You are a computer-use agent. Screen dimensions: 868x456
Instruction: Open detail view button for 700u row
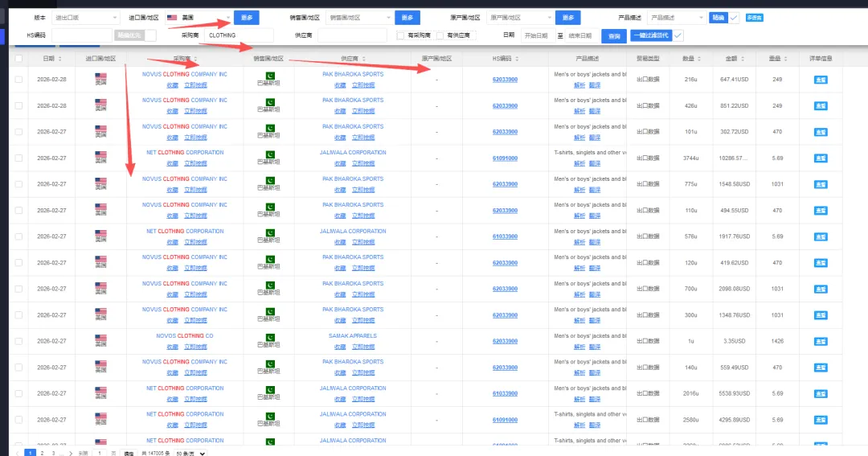(x=821, y=290)
